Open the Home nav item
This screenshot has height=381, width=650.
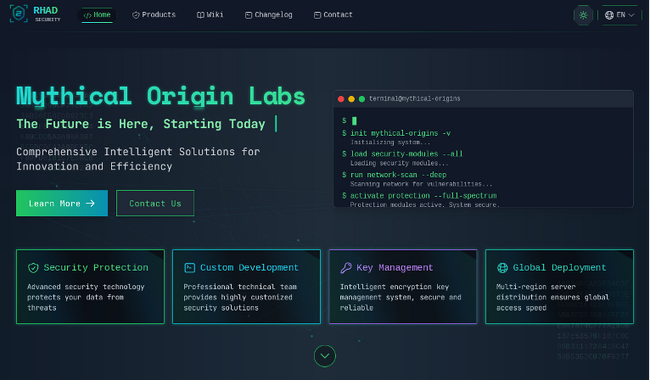pyautogui.click(x=97, y=15)
